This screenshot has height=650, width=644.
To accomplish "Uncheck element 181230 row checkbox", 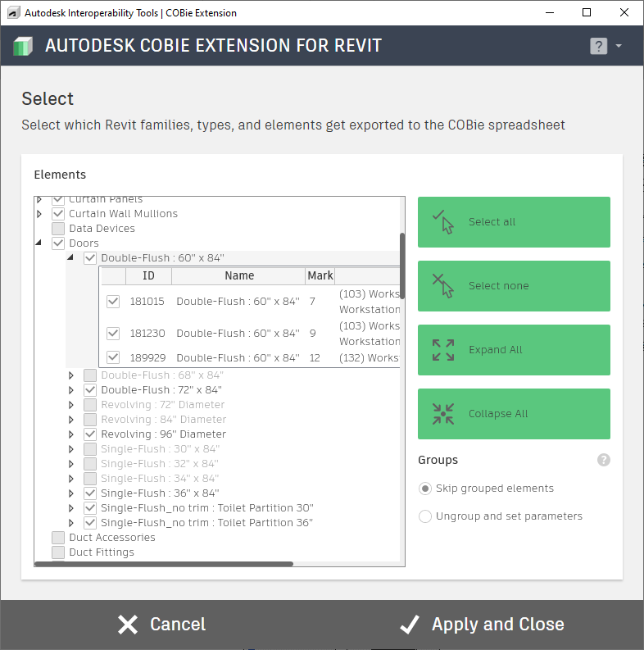I will 113,334.
